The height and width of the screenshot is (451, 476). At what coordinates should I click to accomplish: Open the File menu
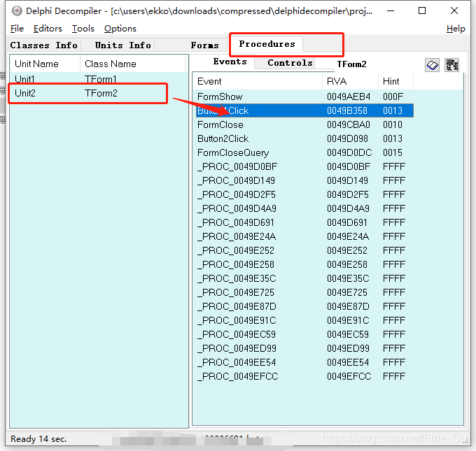(17, 29)
